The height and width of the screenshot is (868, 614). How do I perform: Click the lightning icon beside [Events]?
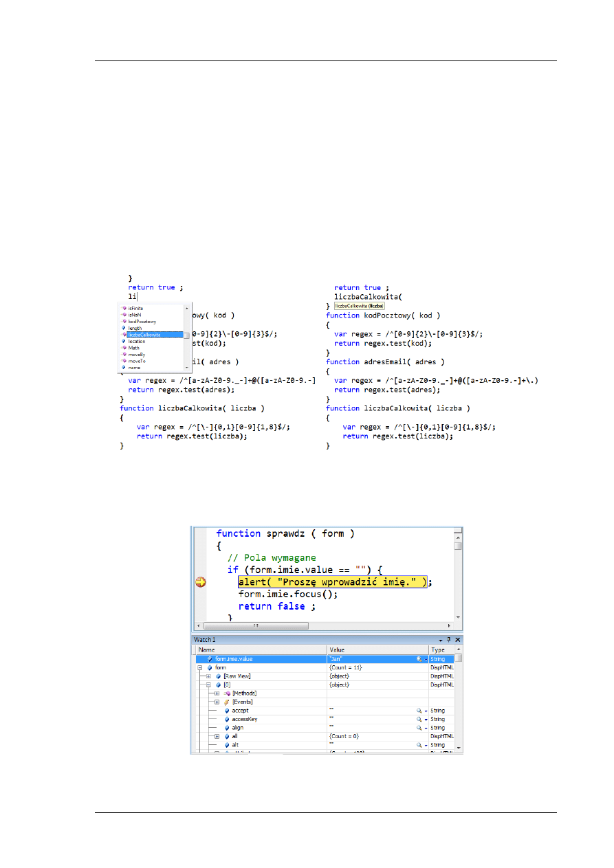227,702
